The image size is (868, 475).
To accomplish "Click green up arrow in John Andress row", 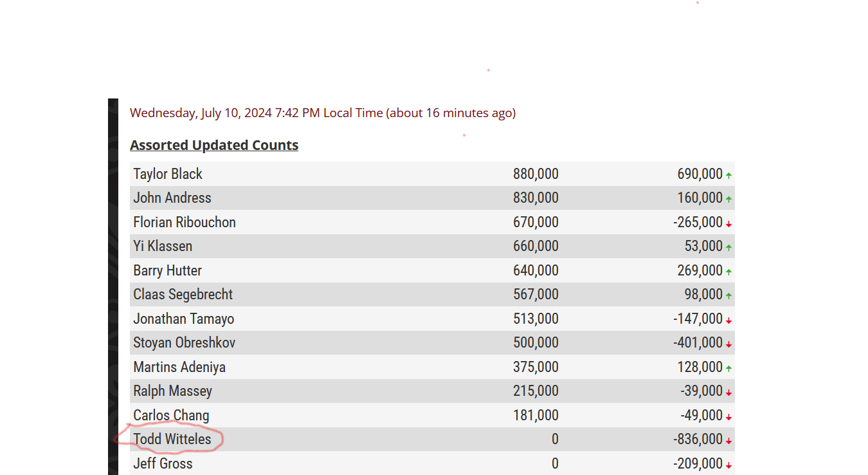I will pyautogui.click(x=728, y=200).
